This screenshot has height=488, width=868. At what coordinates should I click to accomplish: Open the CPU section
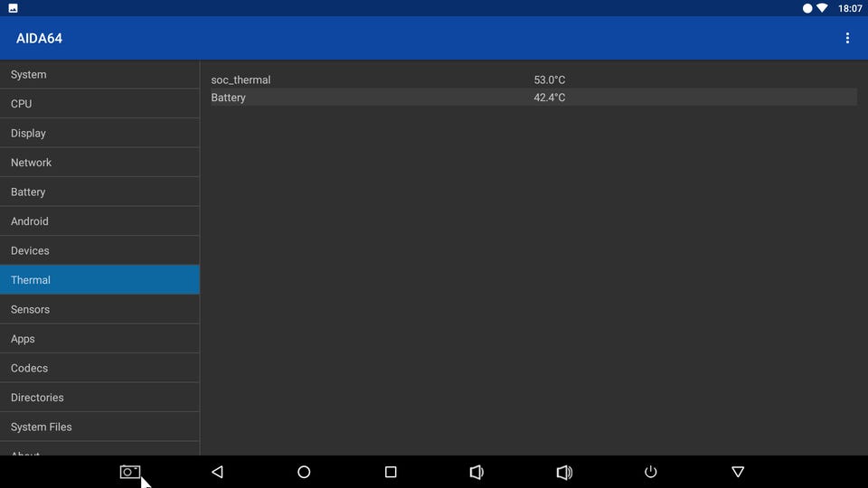[99, 103]
